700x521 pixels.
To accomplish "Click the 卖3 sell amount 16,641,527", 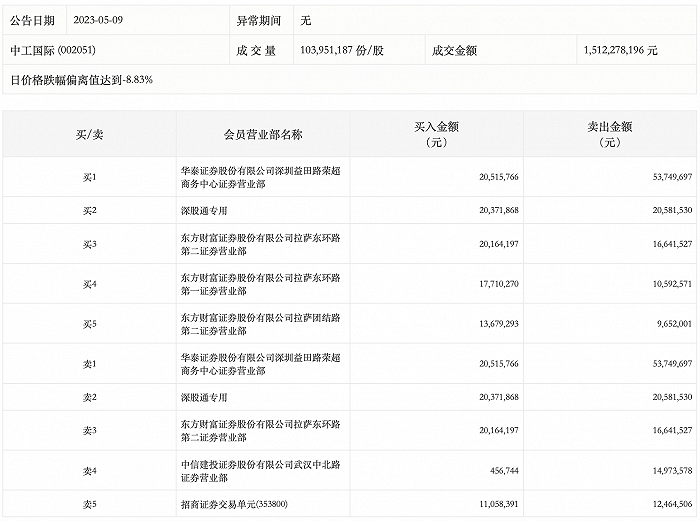I will coord(665,431).
